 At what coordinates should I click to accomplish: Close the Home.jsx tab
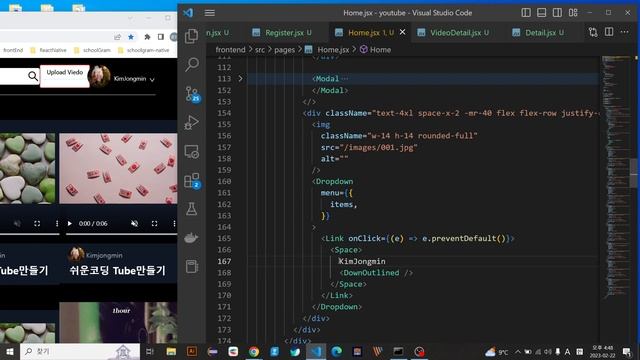coord(402,32)
